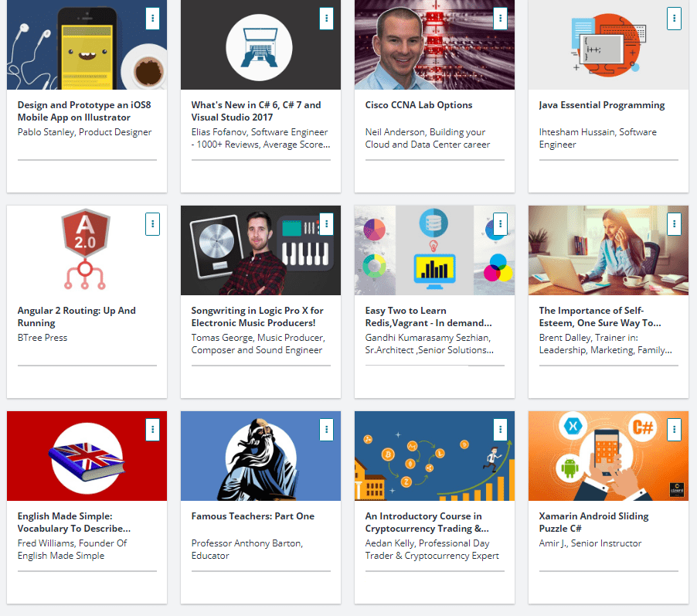Open three-dot menu on C# 6 course card
697x616 pixels.
(x=327, y=18)
